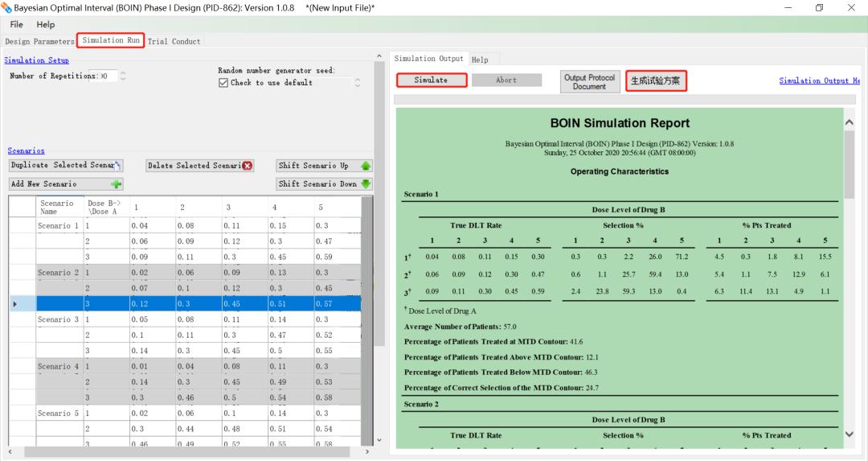Viewport: 868px width, 461px height.
Task: Click the 生成试验方案 button
Action: tap(656, 81)
